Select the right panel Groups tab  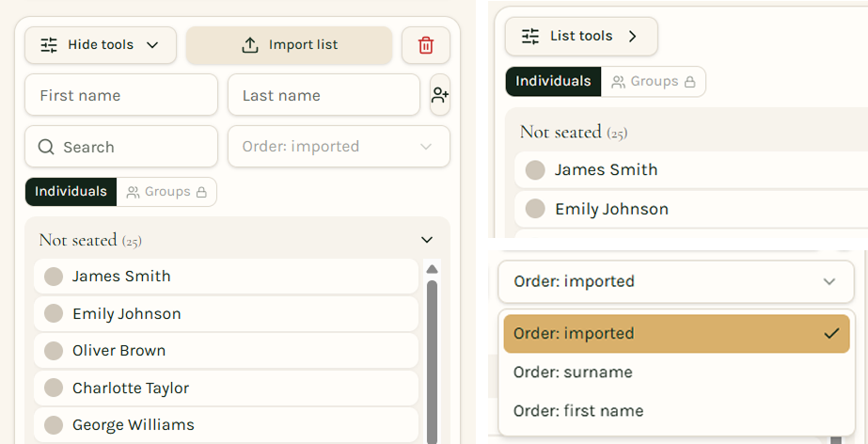[654, 82]
